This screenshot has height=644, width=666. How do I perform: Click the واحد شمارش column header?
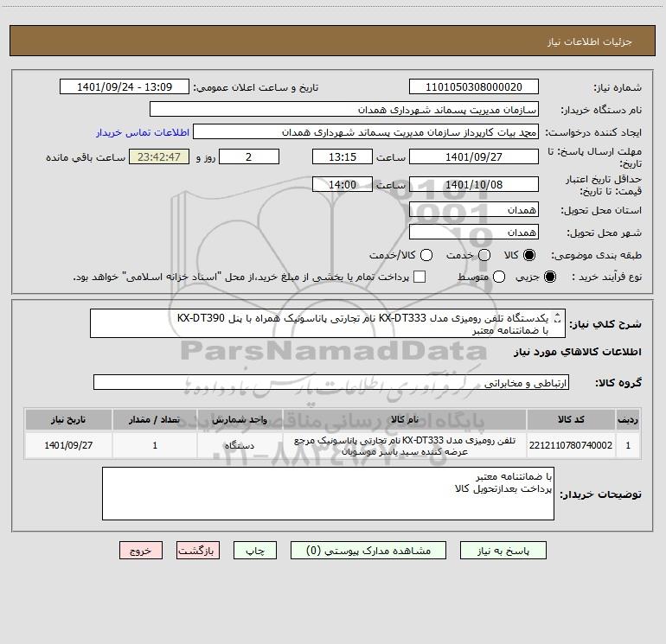[x=240, y=419]
